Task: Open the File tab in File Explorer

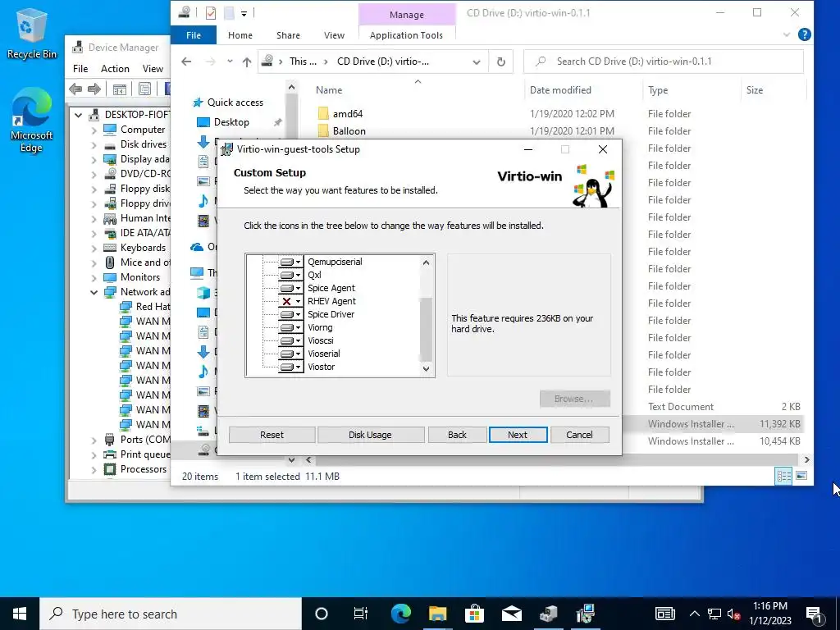Action: pyautogui.click(x=194, y=35)
